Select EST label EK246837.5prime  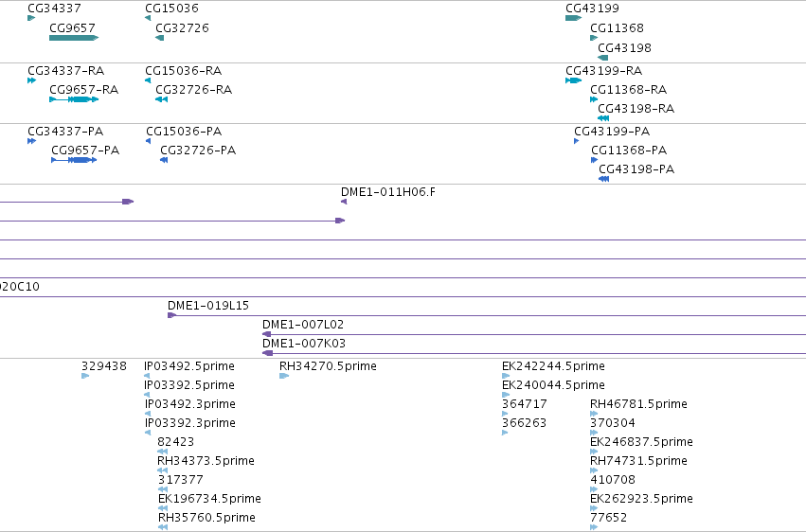[641, 442]
